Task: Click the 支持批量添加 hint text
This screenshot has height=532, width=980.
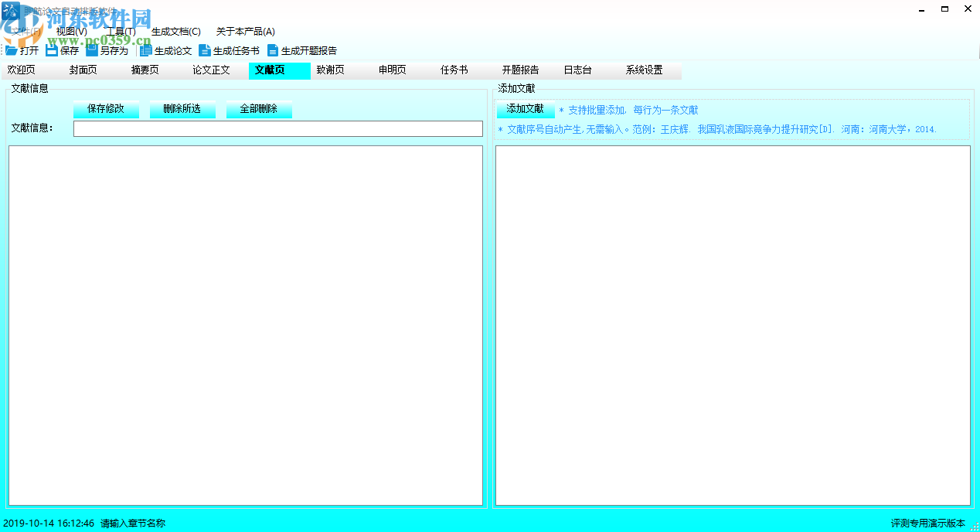Action: click(x=628, y=111)
